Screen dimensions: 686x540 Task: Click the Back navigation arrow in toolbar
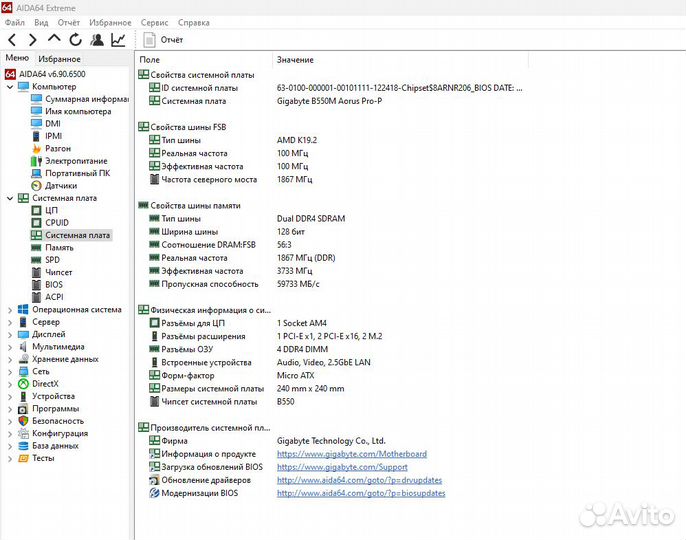pyautogui.click(x=11, y=40)
